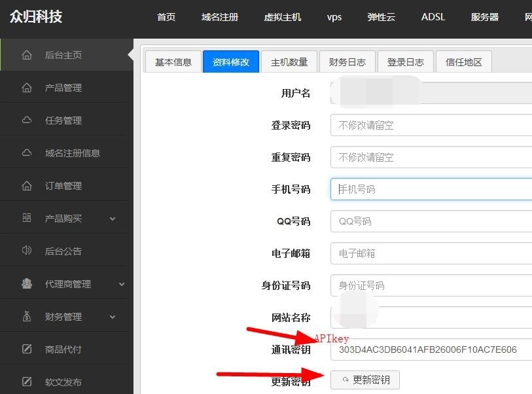Image resolution: width=532 pixels, height=394 pixels.
Task: Open the 财务日志 tab
Action: coord(347,62)
